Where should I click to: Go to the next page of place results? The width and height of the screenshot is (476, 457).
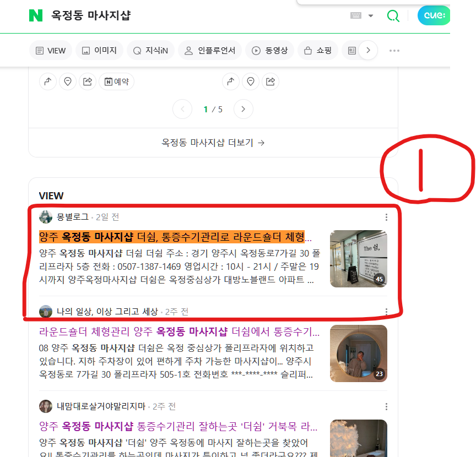click(x=243, y=109)
